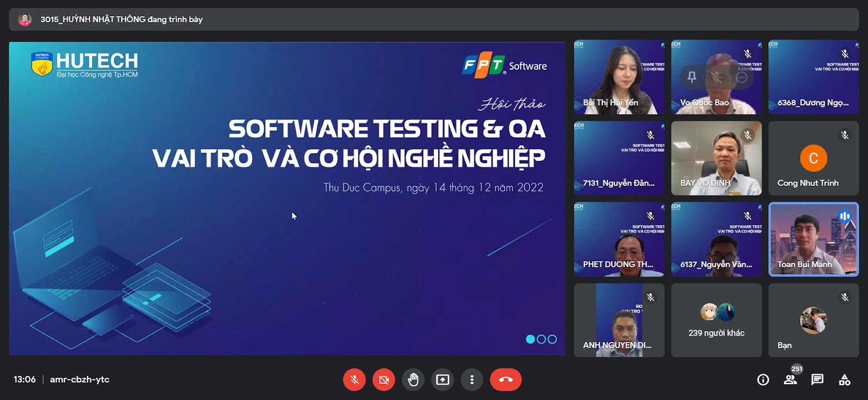Click muted mic icon on 6368_Dương tile
This screenshot has width=868, height=400.
coord(845,54)
